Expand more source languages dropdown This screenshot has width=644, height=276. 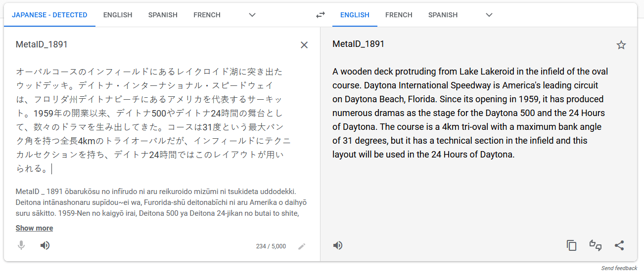pos(252,15)
